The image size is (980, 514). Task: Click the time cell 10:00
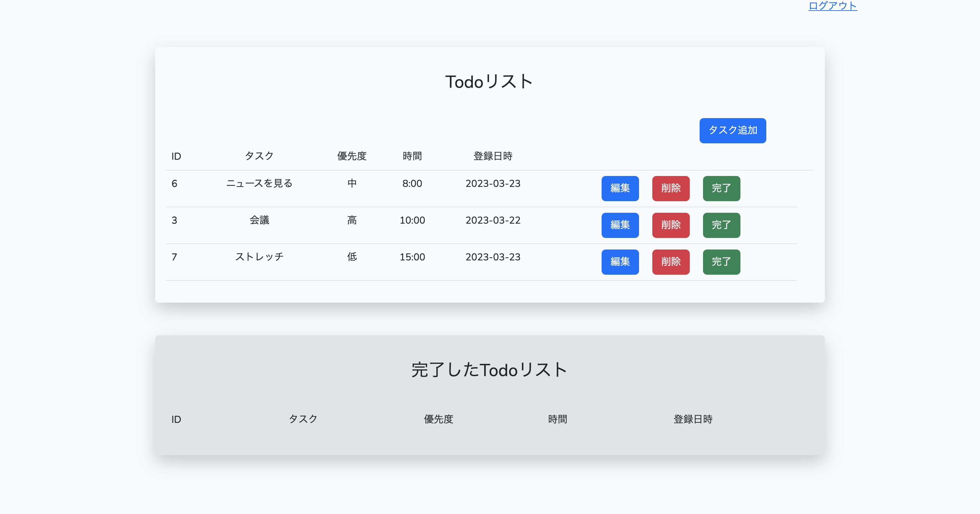coord(412,220)
